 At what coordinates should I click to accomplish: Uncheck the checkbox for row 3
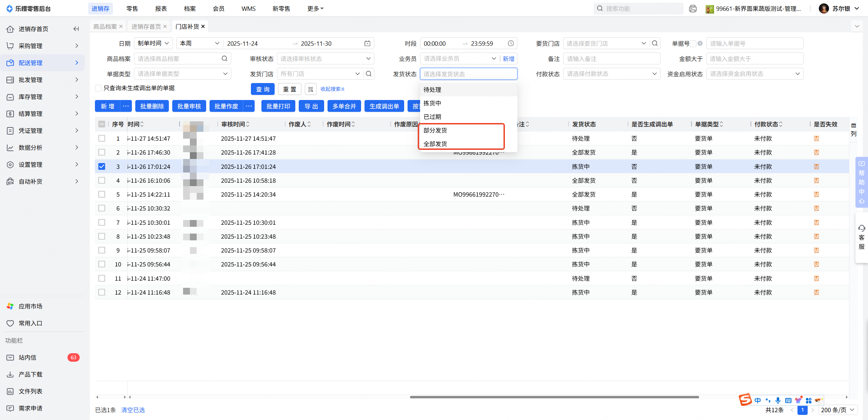(x=102, y=166)
